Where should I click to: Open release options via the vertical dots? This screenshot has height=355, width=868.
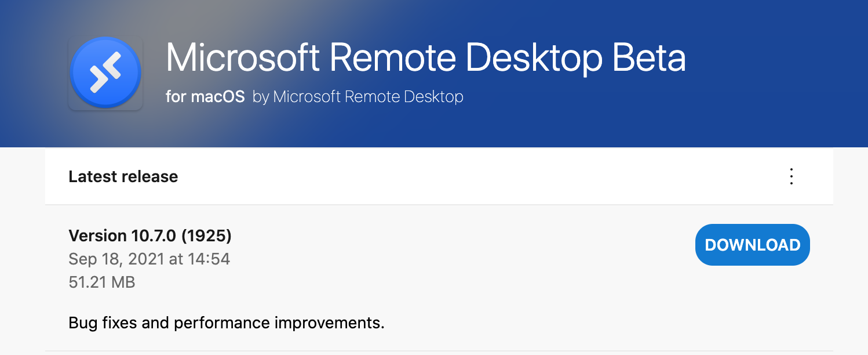(791, 176)
